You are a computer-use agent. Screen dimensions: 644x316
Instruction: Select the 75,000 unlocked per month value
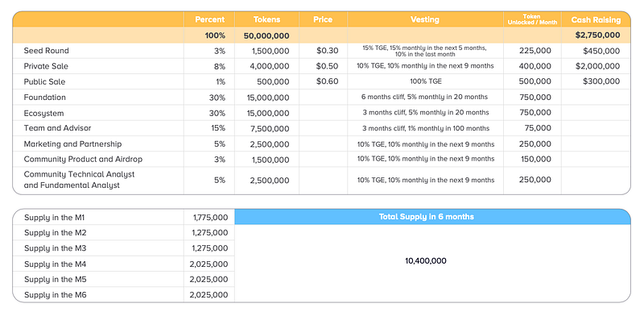coord(538,128)
